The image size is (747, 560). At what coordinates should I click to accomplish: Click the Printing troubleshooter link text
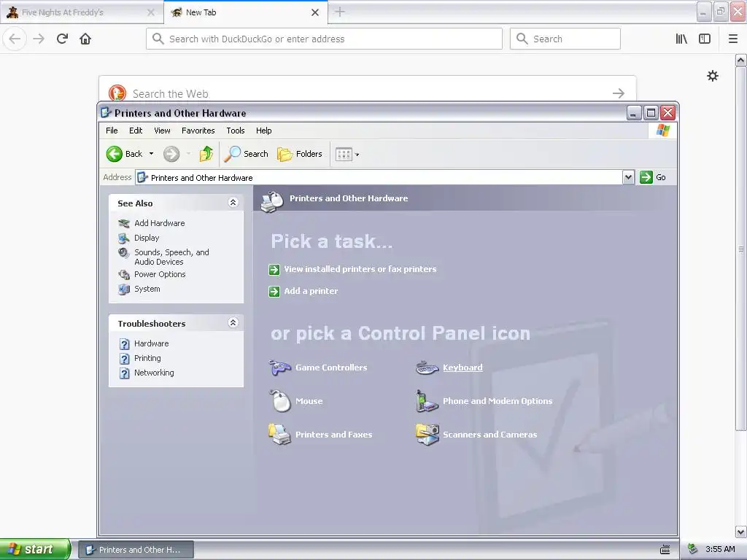coord(147,358)
